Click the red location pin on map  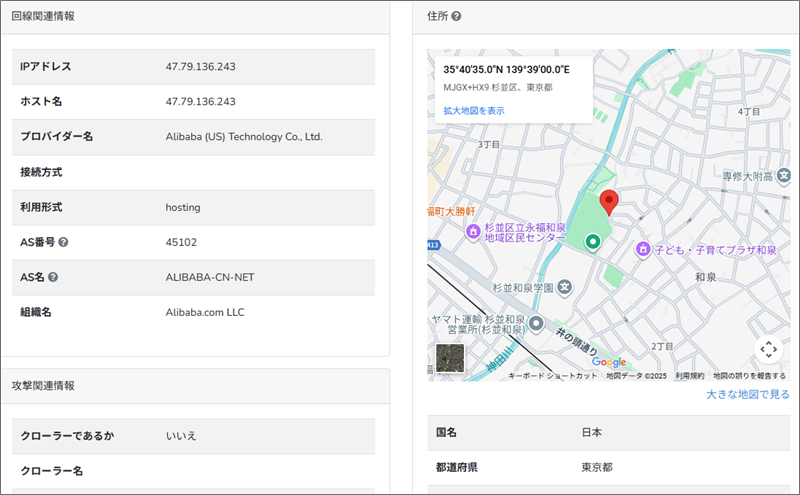[608, 203]
